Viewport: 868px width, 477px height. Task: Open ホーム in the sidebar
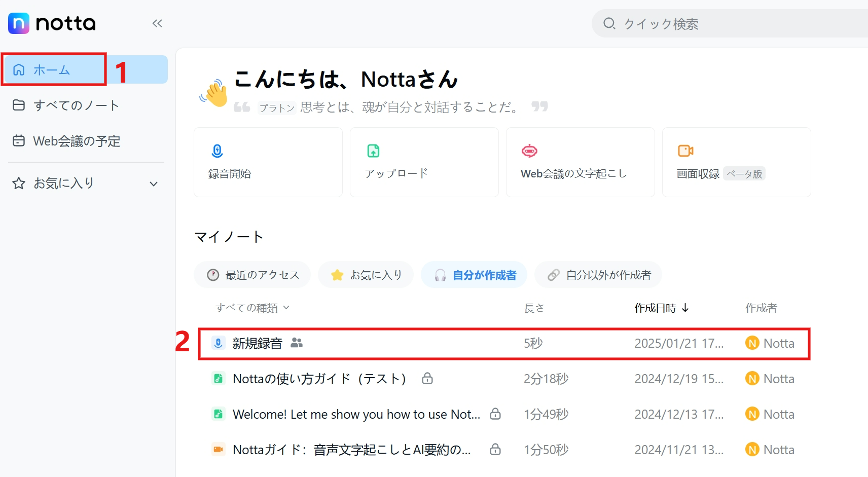[x=85, y=69]
